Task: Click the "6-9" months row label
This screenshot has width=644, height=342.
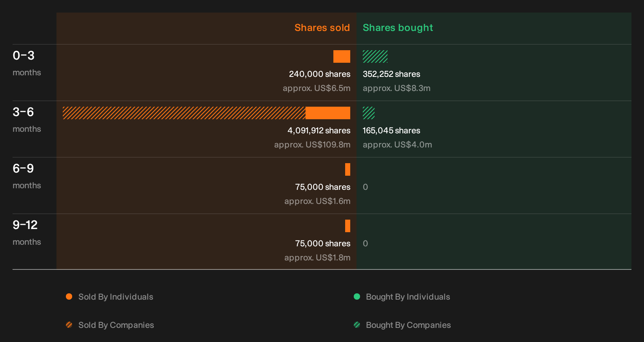Action: tap(23, 168)
